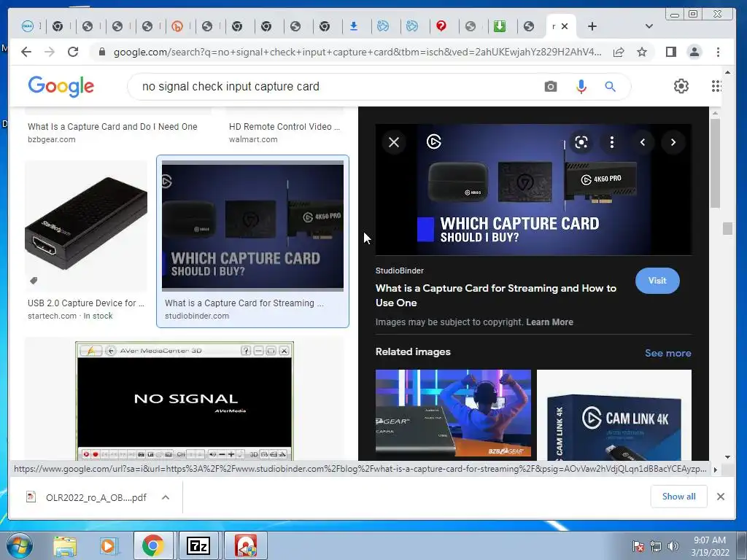
Task: Click the Visit button
Action: pyautogui.click(x=657, y=281)
